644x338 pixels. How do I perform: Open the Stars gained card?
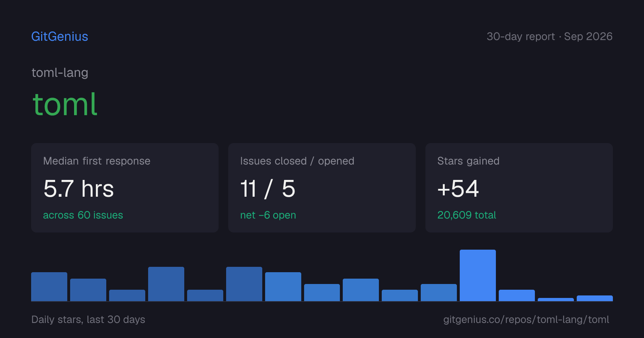(x=519, y=188)
